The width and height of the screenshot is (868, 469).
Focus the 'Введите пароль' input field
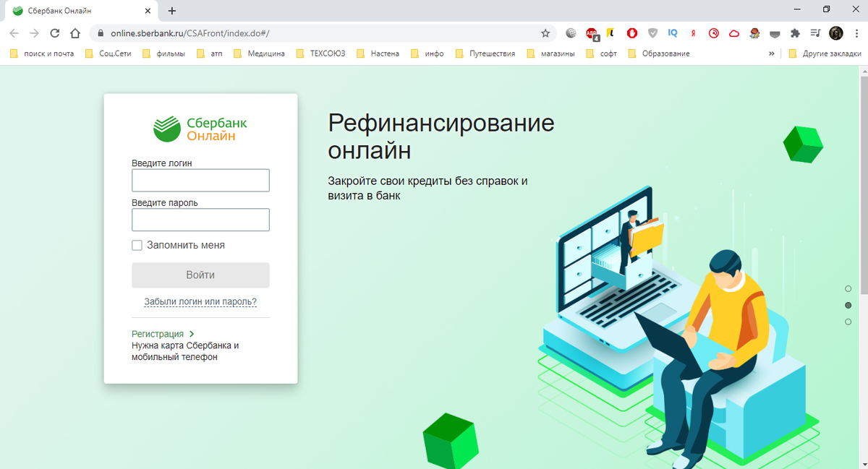(x=200, y=220)
